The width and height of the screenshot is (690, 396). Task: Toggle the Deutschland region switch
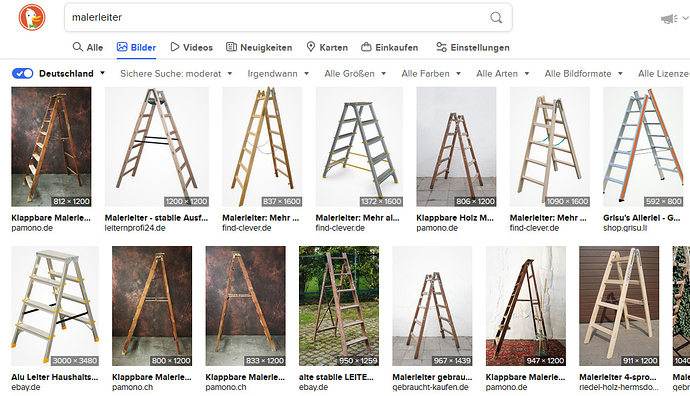pos(22,73)
